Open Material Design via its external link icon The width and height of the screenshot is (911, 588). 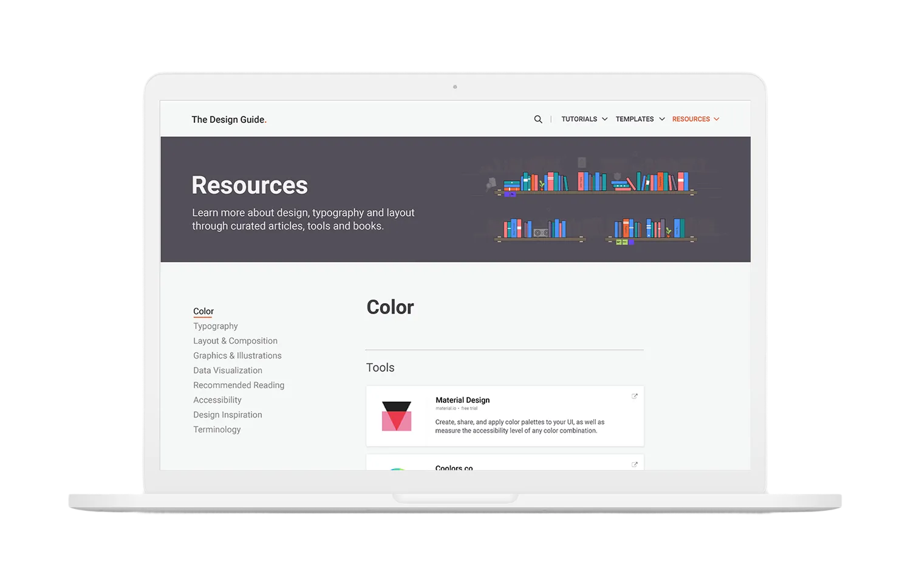pyautogui.click(x=634, y=396)
